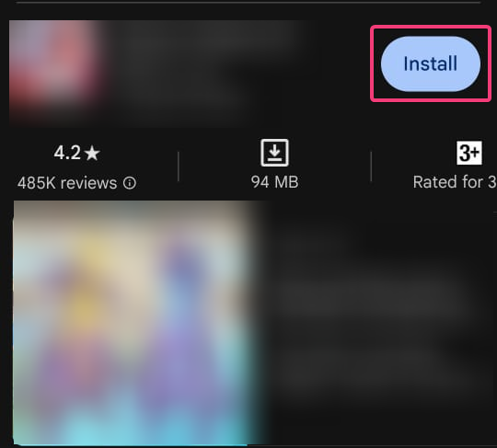The height and width of the screenshot is (448, 497).
Task: Select the letter 'I' of Install label
Action: pos(405,63)
